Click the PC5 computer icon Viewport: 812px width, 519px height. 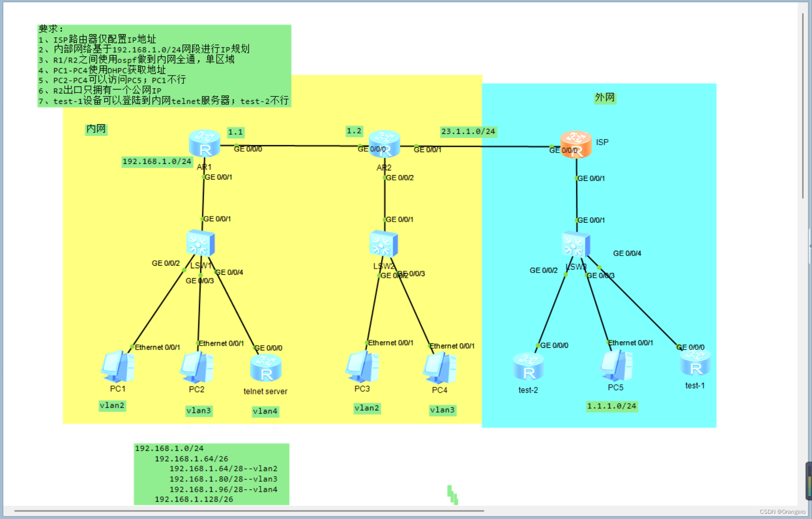coord(616,365)
